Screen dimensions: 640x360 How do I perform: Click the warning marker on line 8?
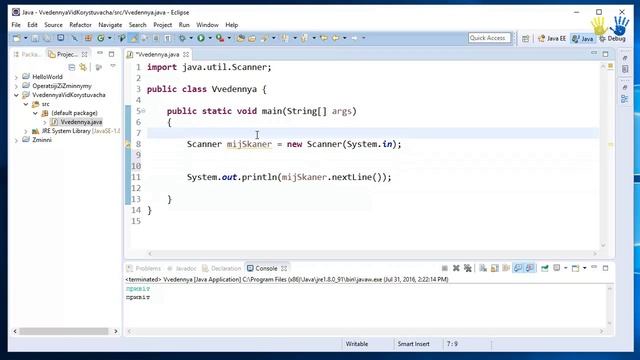coord(127,144)
